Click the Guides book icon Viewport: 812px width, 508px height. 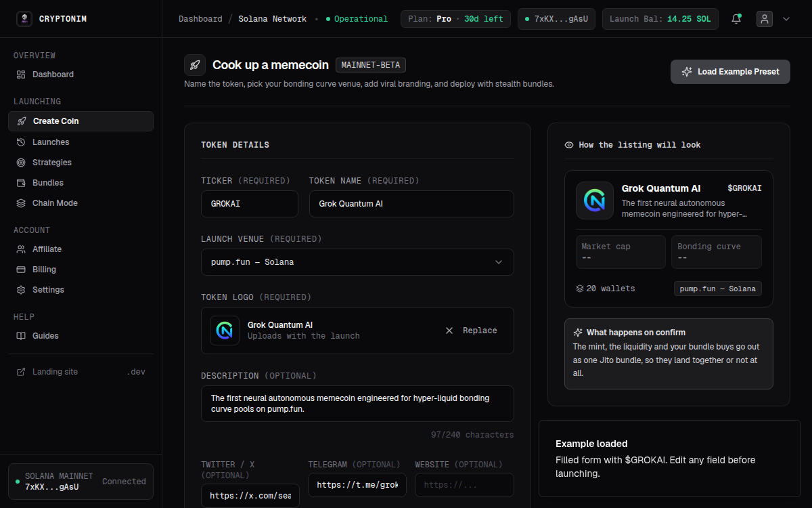[x=21, y=336]
